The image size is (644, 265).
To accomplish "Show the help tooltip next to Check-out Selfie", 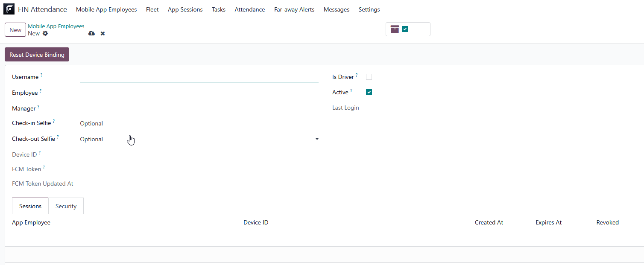I will 58,137.
